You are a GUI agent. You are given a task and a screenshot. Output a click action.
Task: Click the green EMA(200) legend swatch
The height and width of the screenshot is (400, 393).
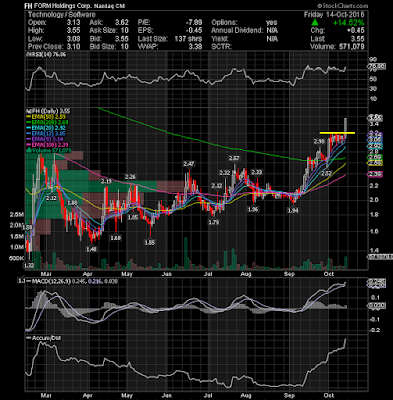click(x=29, y=122)
